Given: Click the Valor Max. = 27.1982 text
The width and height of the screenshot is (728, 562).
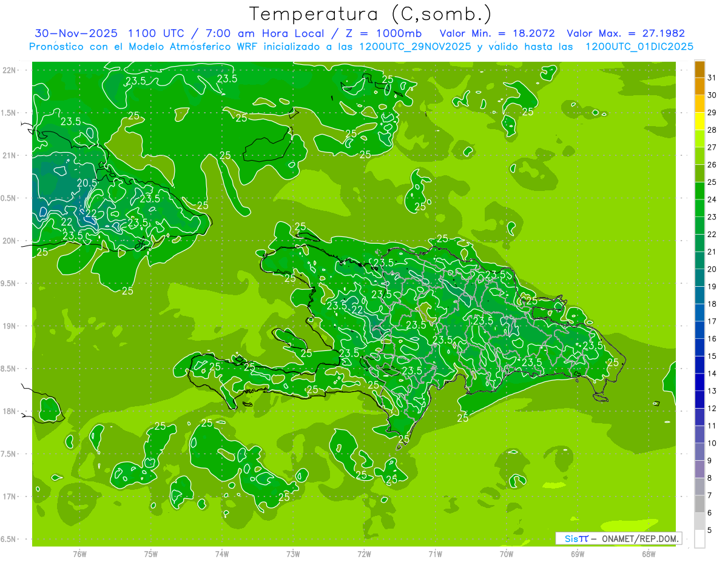Looking at the screenshot, I should click(625, 33).
